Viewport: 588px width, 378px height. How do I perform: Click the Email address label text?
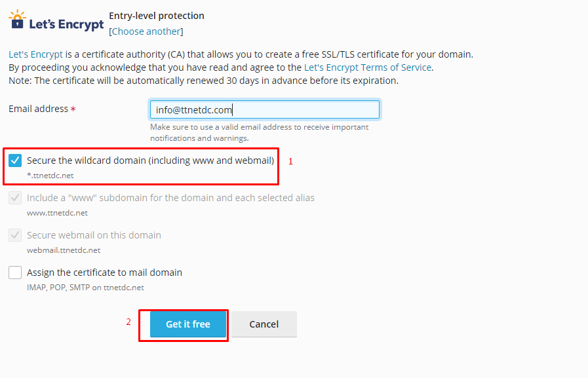coord(38,109)
